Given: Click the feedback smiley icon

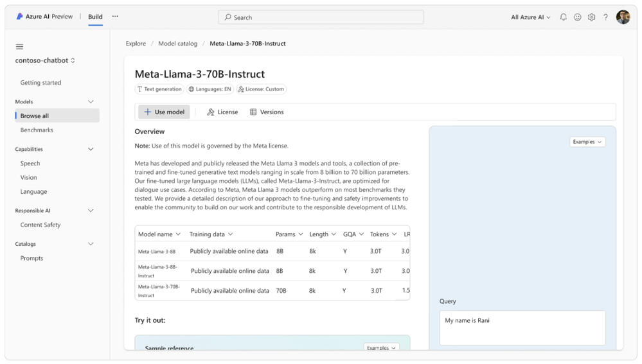Looking at the screenshot, I should coord(577,17).
